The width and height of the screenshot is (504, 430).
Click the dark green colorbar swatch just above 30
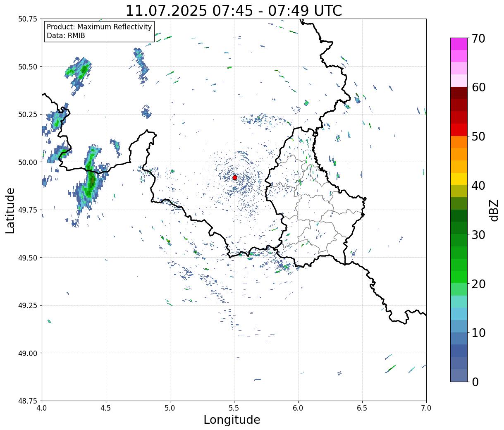click(x=459, y=228)
